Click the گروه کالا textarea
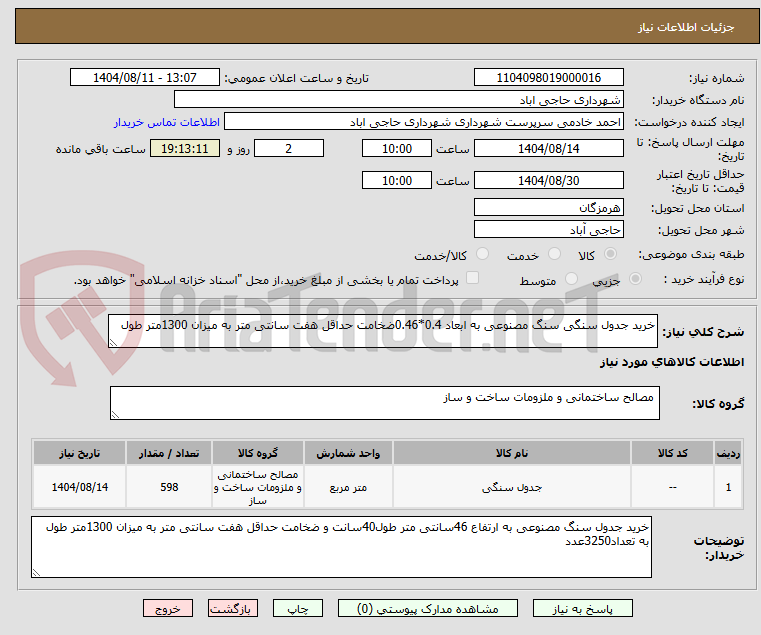This screenshot has height=635, width=761. coord(385,403)
